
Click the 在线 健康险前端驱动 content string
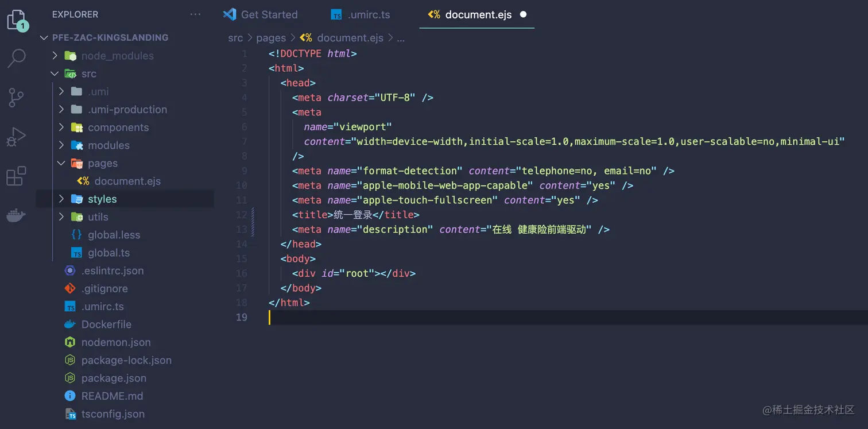[x=539, y=229]
